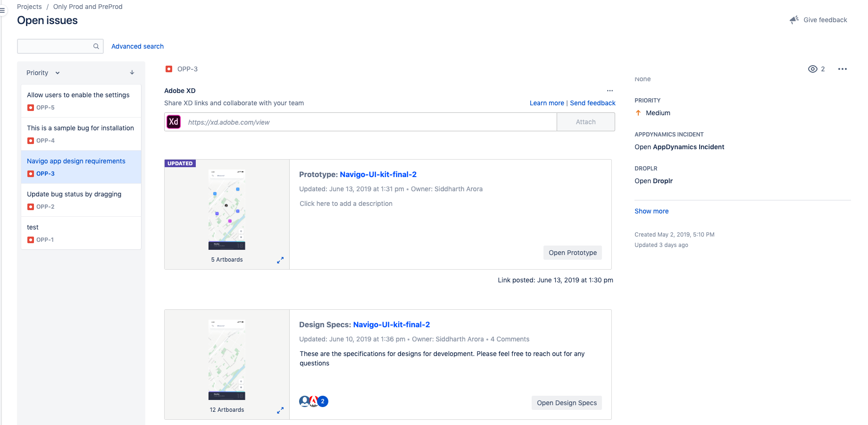Click the Medium priority arrow icon

[638, 113]
